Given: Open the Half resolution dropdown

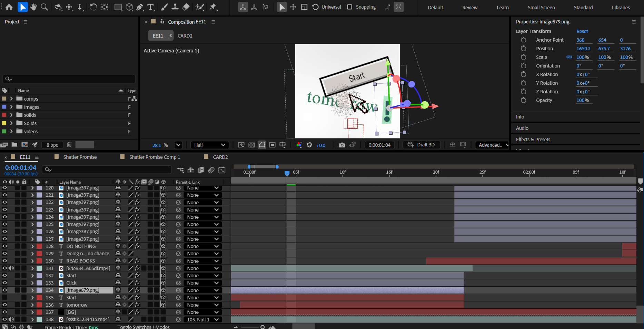Looking at the screenshot, I should tap(210, 145).
